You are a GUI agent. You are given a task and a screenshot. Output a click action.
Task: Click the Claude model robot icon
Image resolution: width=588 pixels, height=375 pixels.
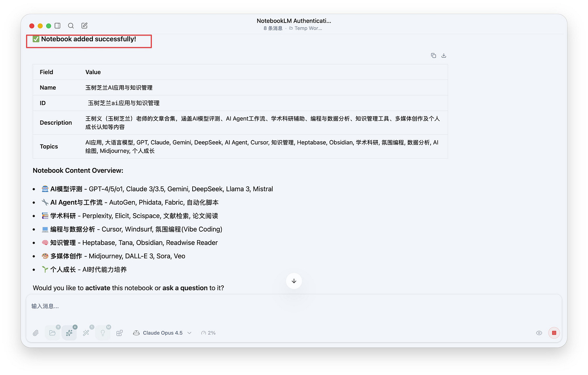[136, 333]
